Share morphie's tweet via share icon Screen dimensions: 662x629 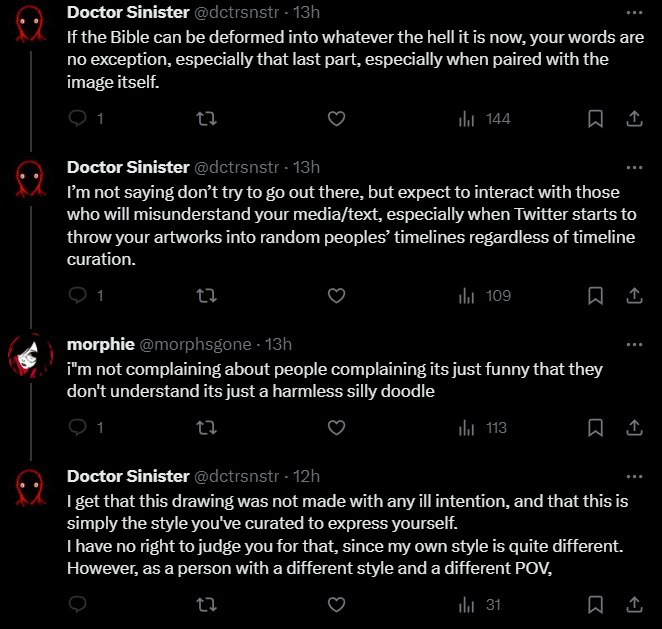point(634,428)
